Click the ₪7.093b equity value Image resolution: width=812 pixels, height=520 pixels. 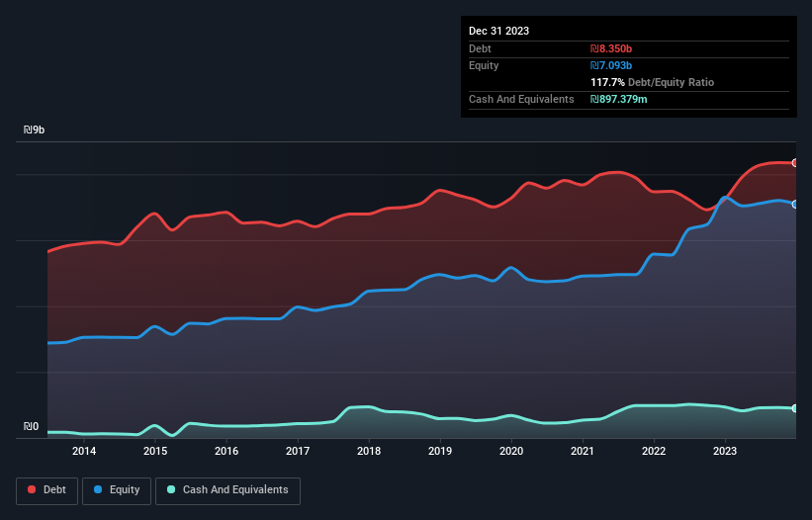tap(611, 65)
